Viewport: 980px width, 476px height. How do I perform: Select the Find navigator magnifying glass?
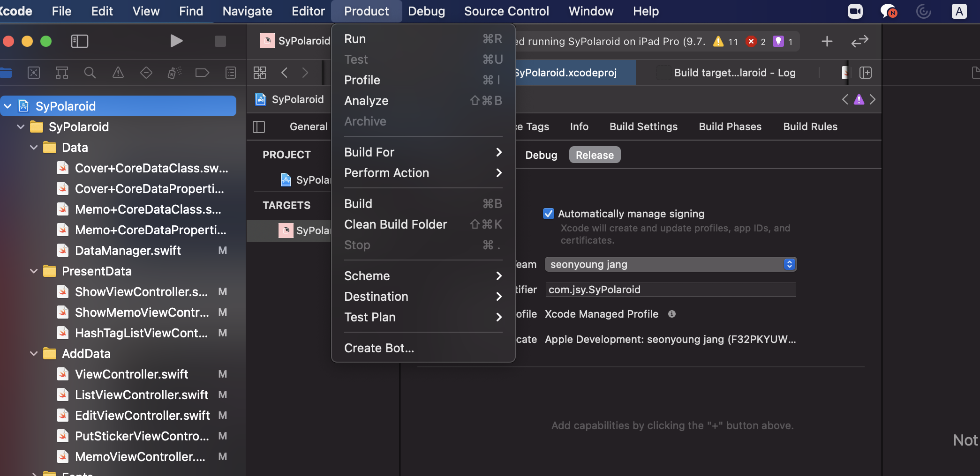pos(90,73)
